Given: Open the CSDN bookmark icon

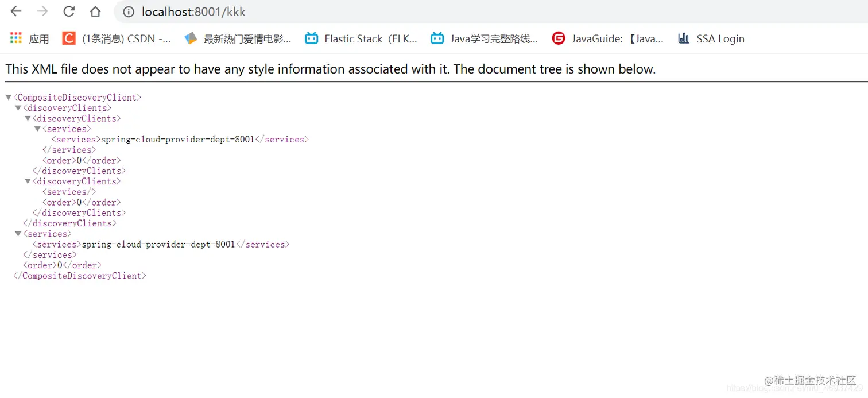Looking at the screenshot, I should [x=69, y=38].
